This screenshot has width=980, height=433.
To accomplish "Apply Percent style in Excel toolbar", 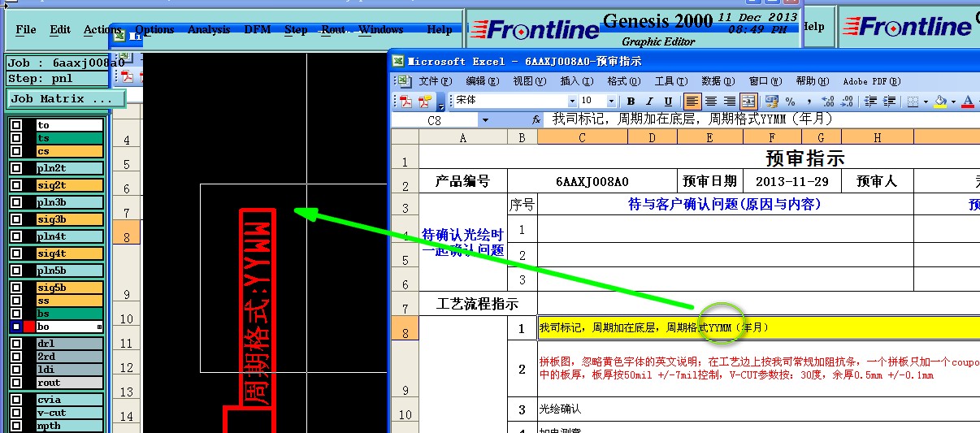I will (790, 102).
